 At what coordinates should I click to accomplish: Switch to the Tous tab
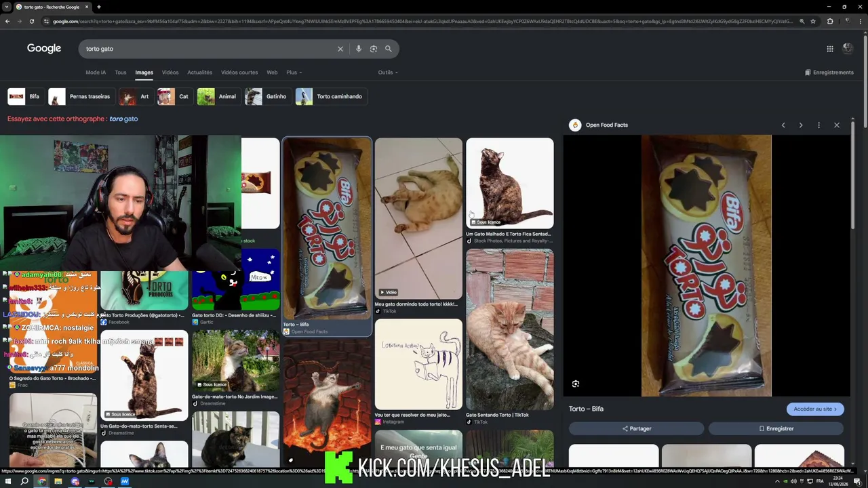(121, 73)
